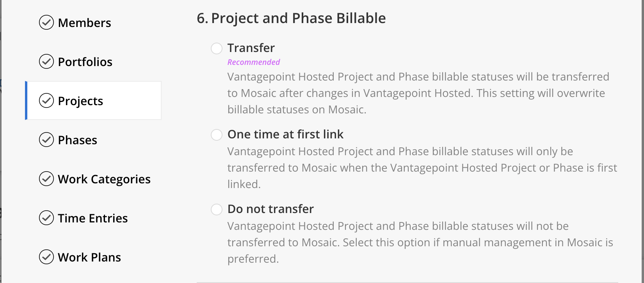This screenshot has width=644, height=283.
Task: Click the Do not transfer label text
Action: tap(270, 209)
